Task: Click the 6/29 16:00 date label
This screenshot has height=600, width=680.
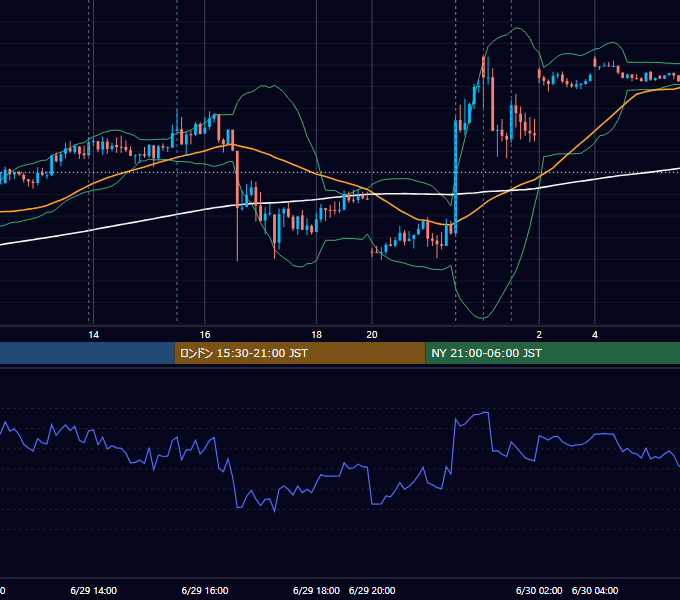Action: 205,590
